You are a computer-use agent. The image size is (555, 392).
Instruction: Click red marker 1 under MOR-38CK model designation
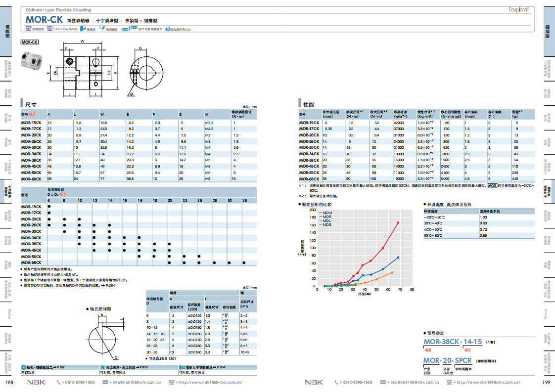click(427, 350)
